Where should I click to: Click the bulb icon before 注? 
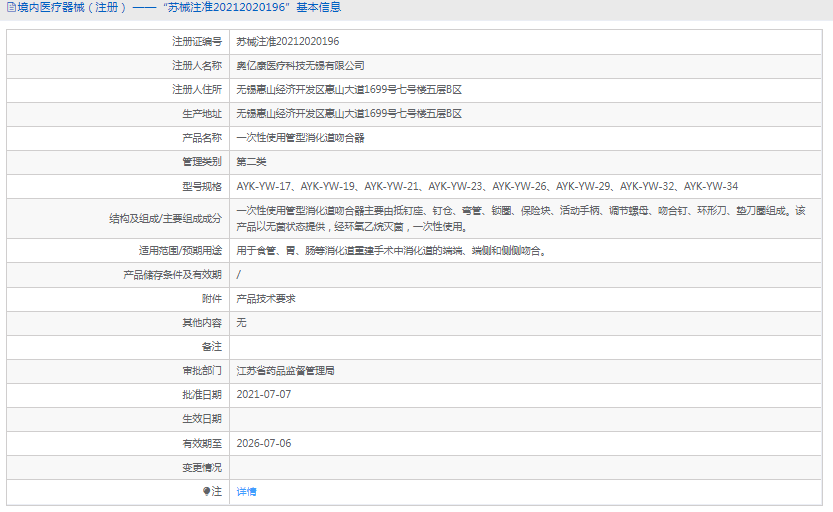[207, 491]
